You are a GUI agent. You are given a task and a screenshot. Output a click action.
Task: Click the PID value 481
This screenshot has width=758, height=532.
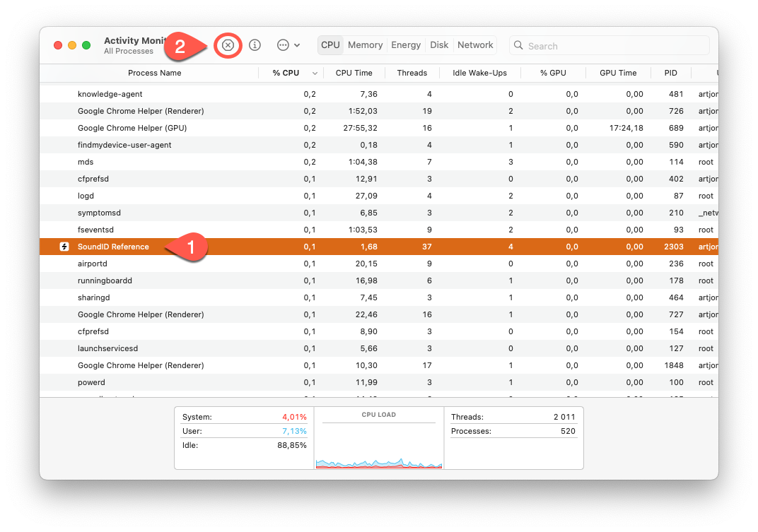coord(676,94)
